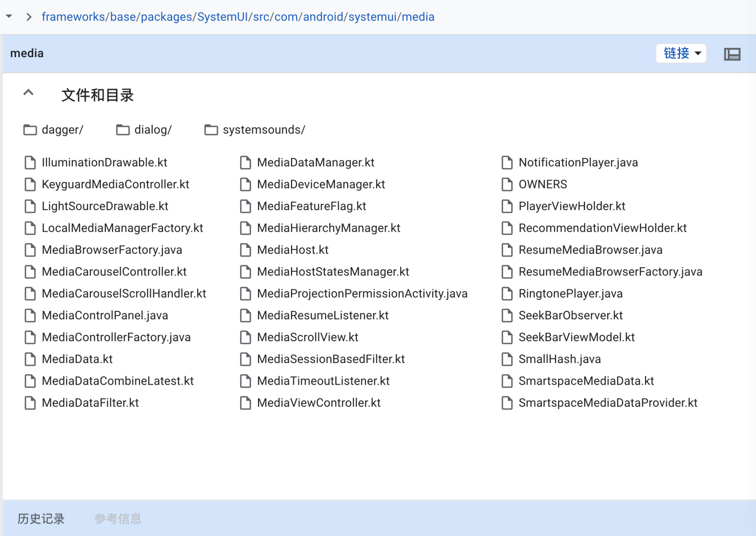Click the dagger folder icon
Image resolution: width=756 pixels, height=536 pixels.
tap(30, 130)
